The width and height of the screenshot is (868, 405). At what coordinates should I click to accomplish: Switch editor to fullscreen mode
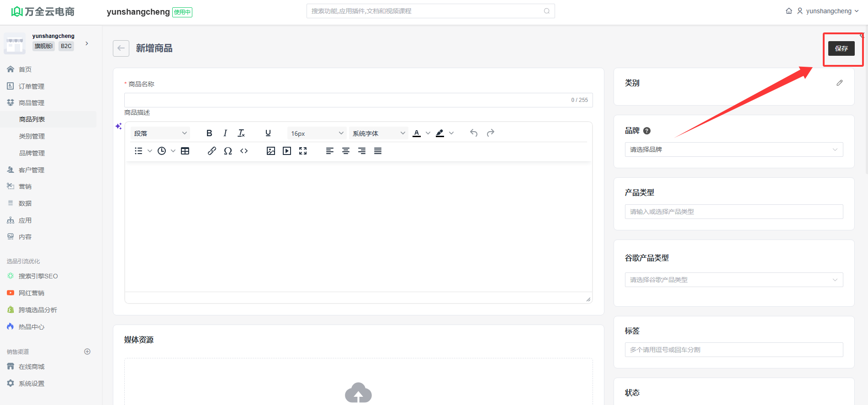pyautogui.click(x=303, y=151)
